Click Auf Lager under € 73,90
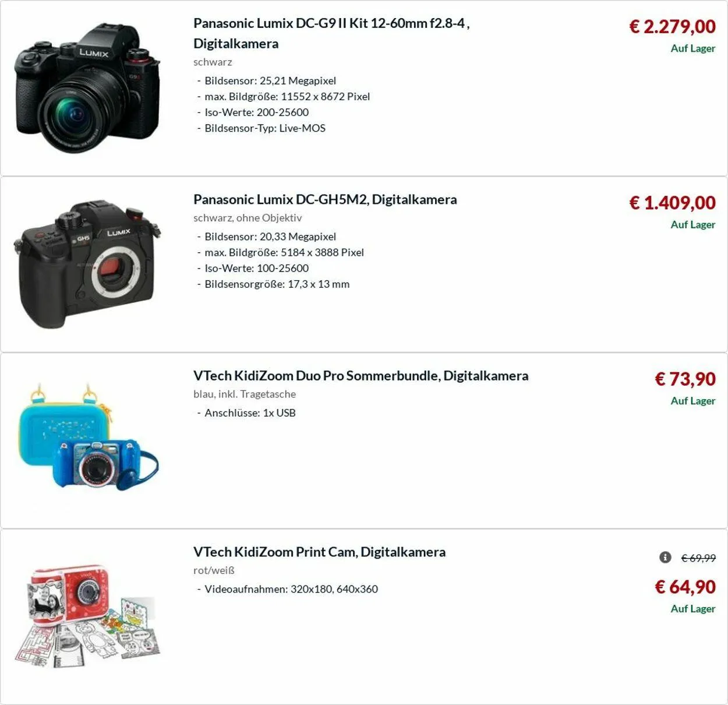The height and width of the screenshot is (705, 728). (x=692, y=401)
